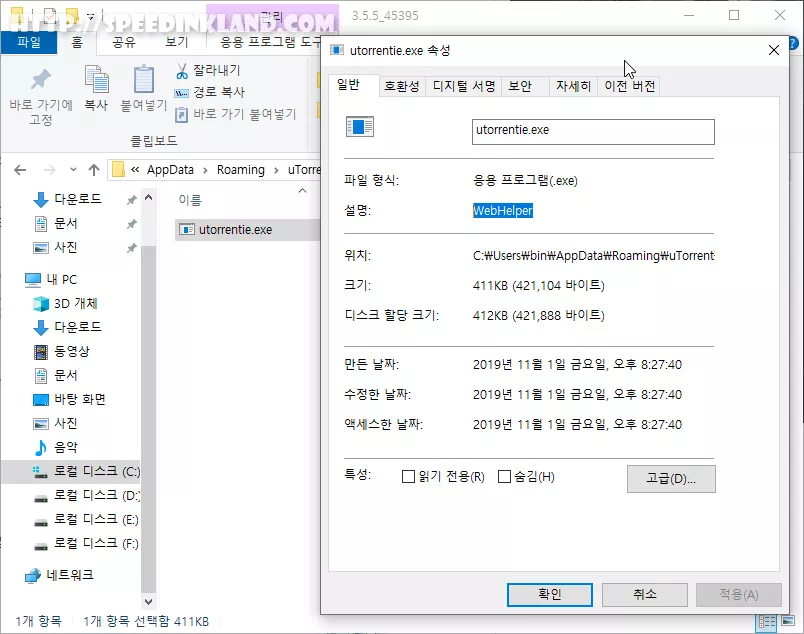Select the 호환성 properties tab
This screenshot has height=634, width=804.
coord(401,86)
